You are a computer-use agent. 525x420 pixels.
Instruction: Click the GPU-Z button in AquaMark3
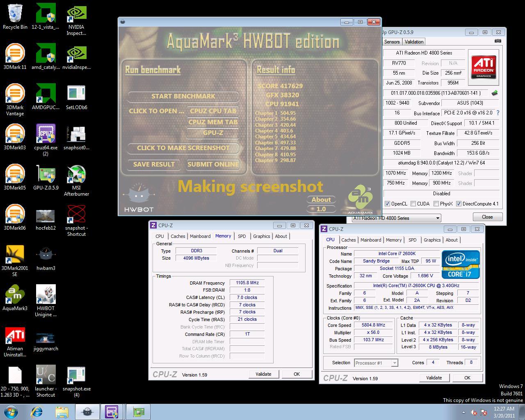point(213,133)
